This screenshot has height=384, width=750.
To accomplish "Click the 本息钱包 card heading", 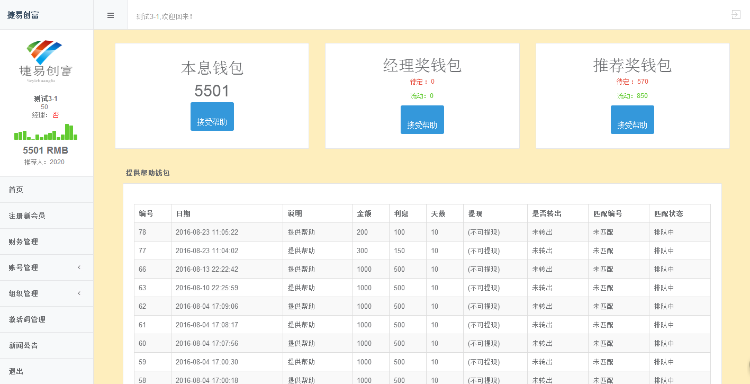I will click(212, 68).
